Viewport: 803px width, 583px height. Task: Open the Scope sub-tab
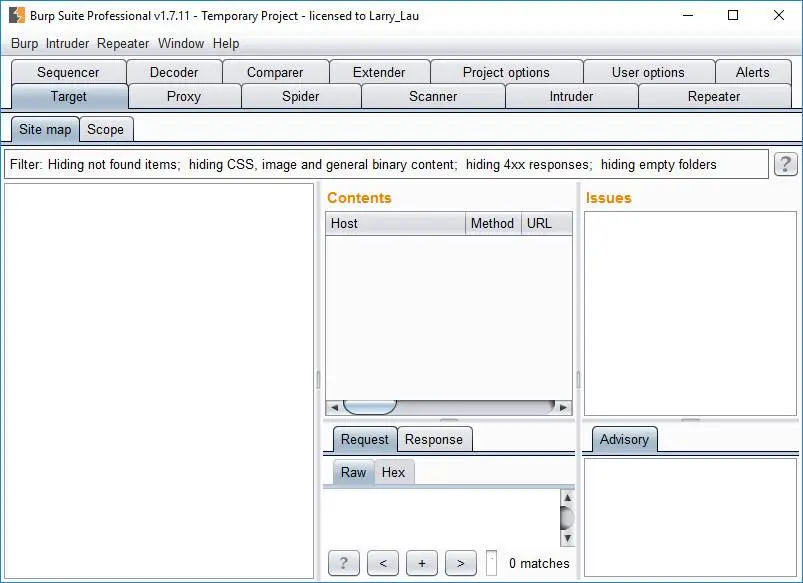105,129
